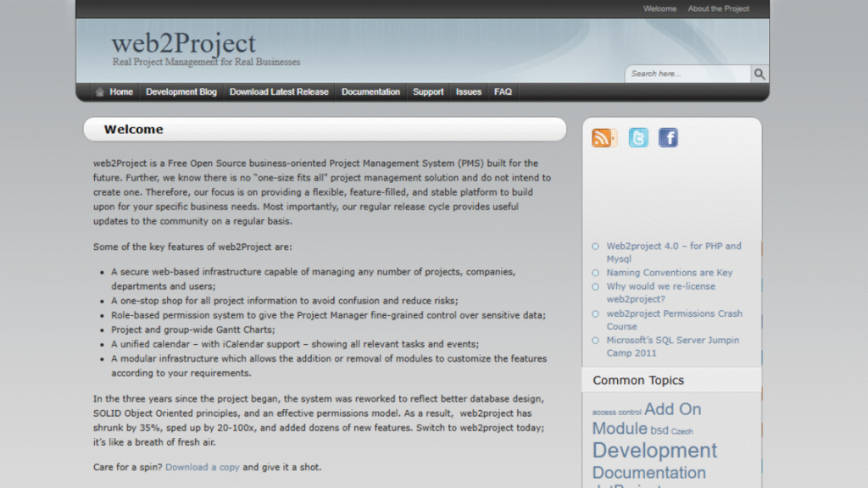Image resolution: width=868 pixels, height=488 pixels.
Task: Follow the Download a copy link
Action: tap(202, 467)
